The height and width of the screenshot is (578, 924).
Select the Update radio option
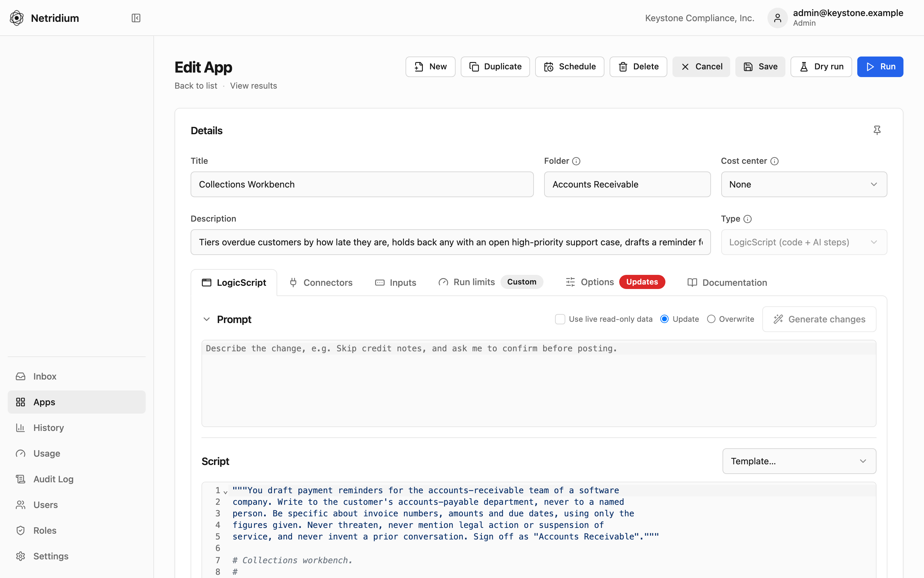point(664,319)
